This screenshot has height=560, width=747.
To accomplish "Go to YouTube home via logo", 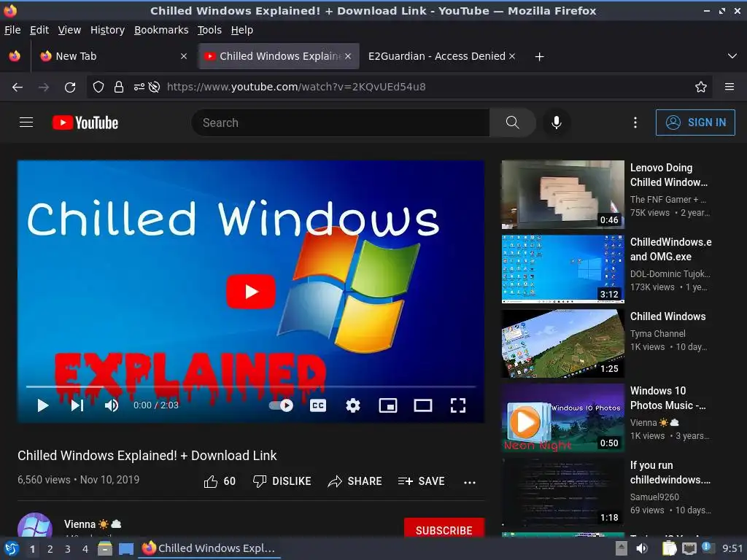I will pos(85,122).
